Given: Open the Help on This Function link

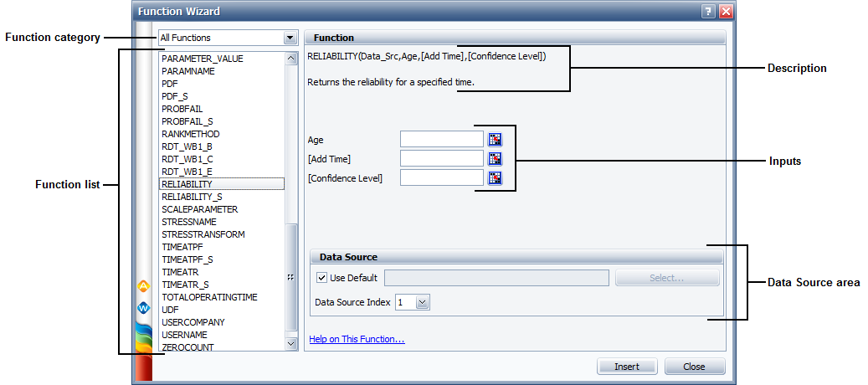Looking at the screenshot, I should click(x=357, y=340).
